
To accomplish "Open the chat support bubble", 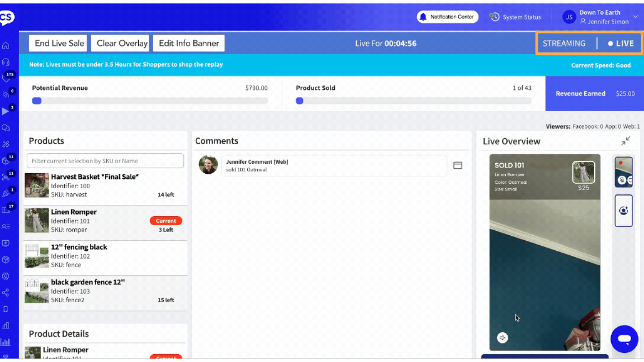I will [624, 339].
